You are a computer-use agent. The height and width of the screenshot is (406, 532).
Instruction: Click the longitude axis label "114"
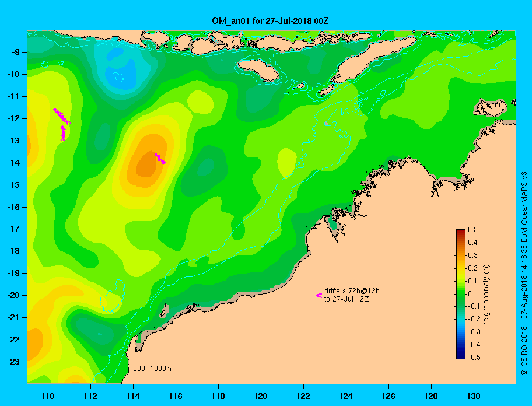tap(133, 396)
